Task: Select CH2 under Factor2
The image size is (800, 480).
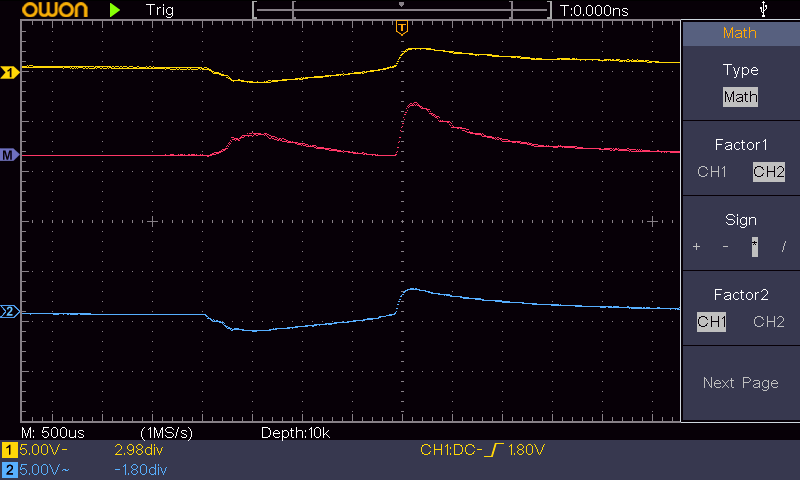Action: [768, 322]
